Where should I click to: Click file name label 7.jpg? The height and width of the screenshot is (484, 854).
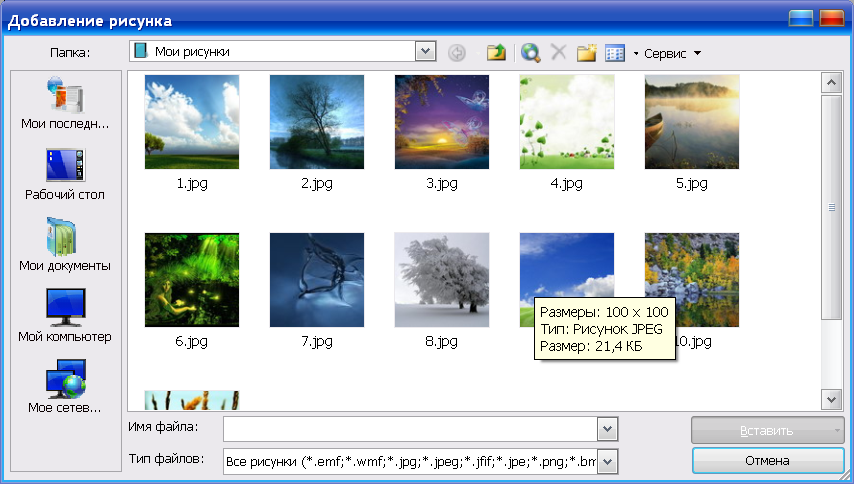pos(317,341)
